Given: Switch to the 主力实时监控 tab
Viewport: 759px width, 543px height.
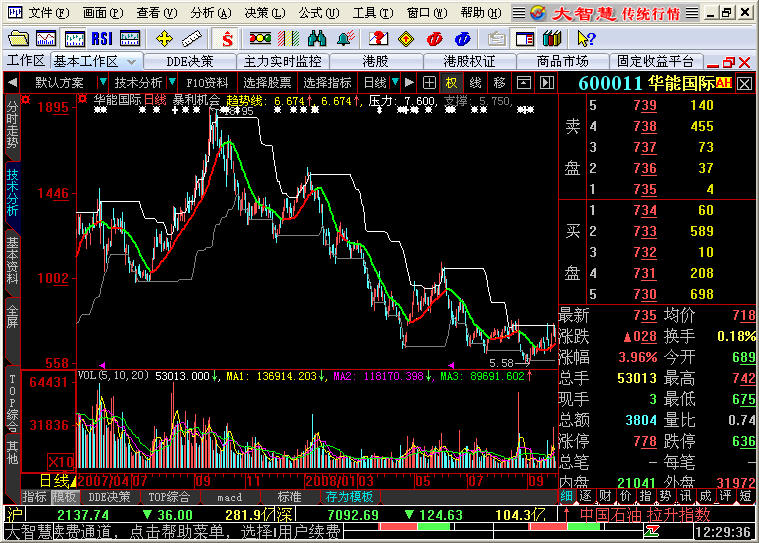Looking at the screenshot, I should pyautogui.click(x=282, y=62).
